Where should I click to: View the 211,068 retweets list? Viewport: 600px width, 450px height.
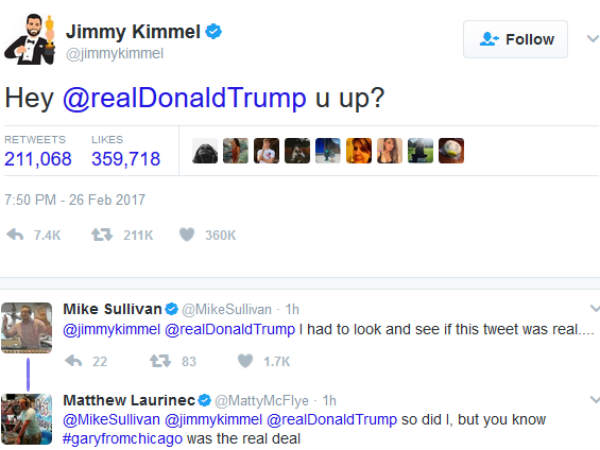(x=38, y=159)
